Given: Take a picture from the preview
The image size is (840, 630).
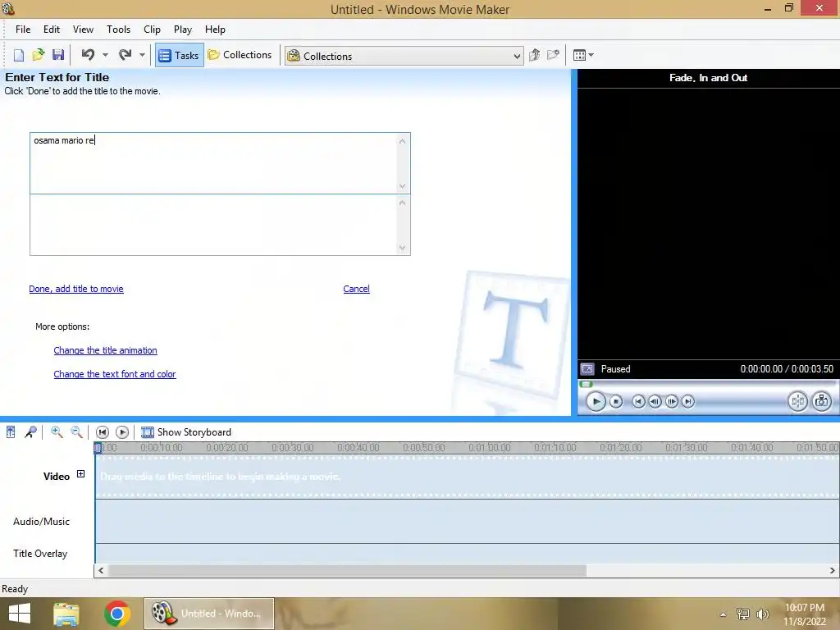Looking at the screenshot, I should point(822,401).
